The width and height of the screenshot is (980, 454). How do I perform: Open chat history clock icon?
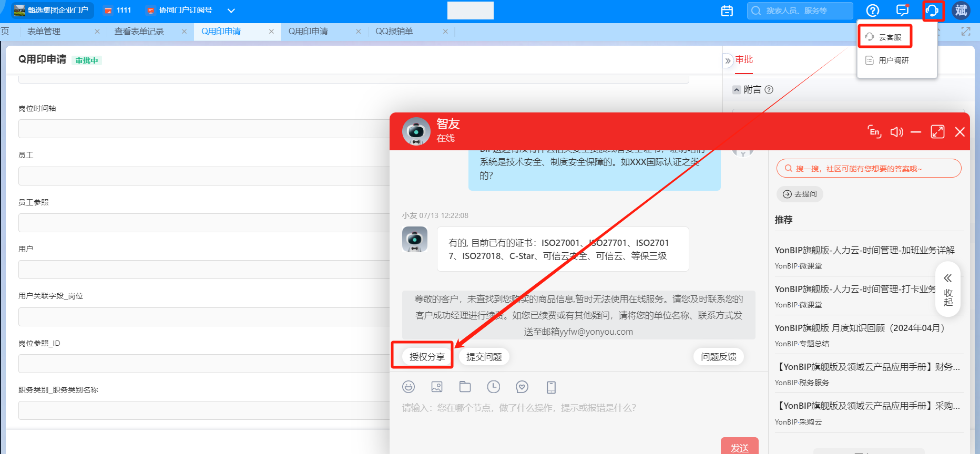coord(494,387)
